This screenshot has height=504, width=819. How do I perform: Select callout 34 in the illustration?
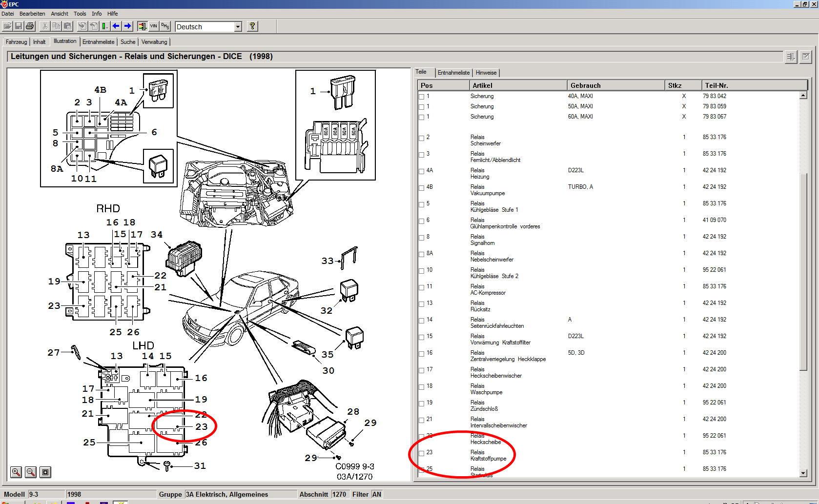point(157,235)
